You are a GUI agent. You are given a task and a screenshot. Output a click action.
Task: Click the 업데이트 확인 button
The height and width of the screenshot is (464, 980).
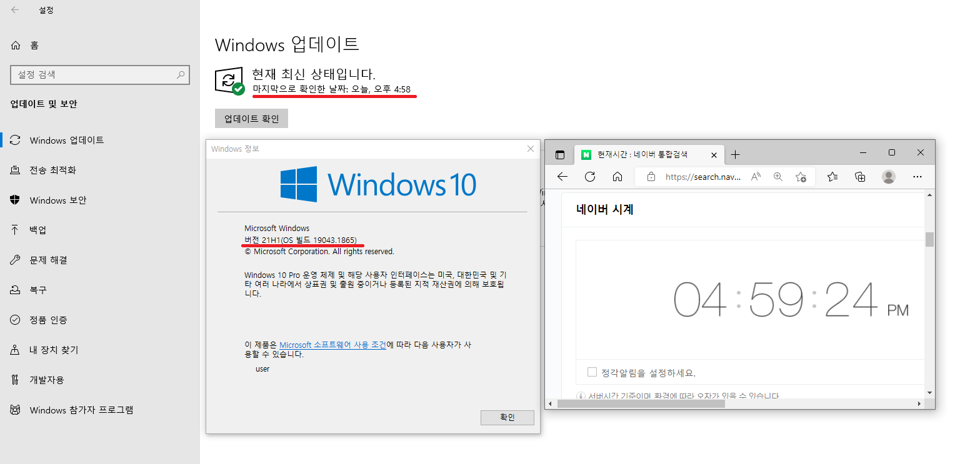pyautogui.click(x=251, y=118)
